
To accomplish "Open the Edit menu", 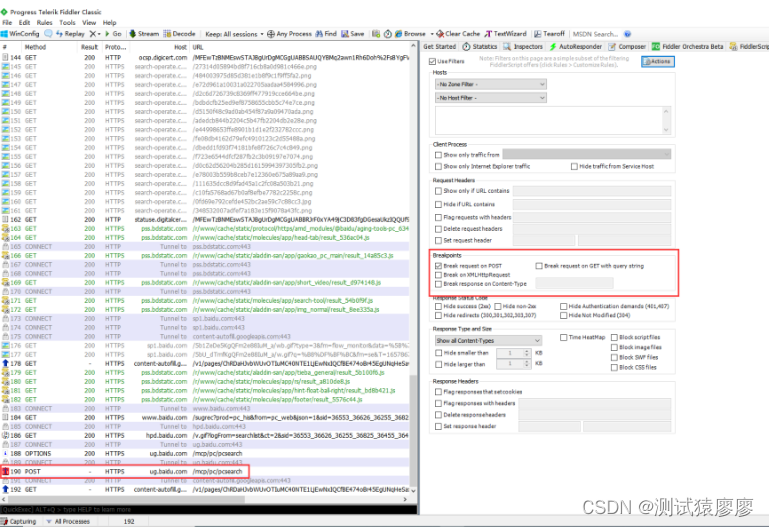I will 25,23.
